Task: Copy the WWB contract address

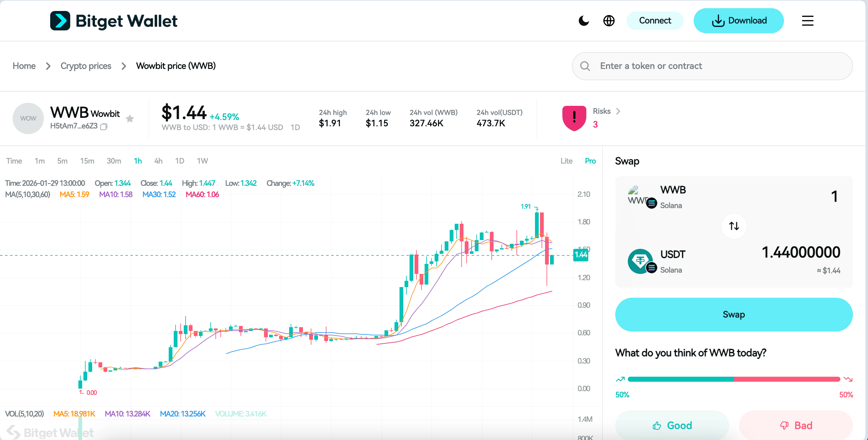Action: point(104,127)
